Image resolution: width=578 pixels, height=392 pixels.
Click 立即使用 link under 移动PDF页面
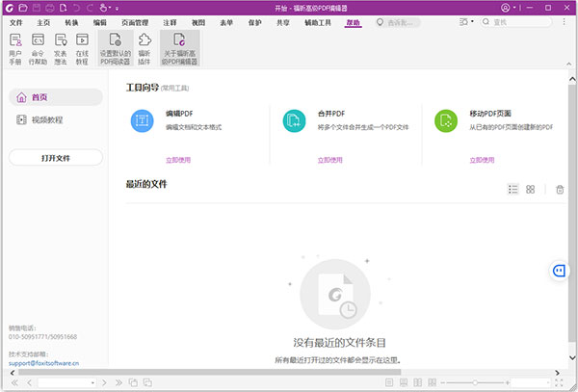point(482,160)
